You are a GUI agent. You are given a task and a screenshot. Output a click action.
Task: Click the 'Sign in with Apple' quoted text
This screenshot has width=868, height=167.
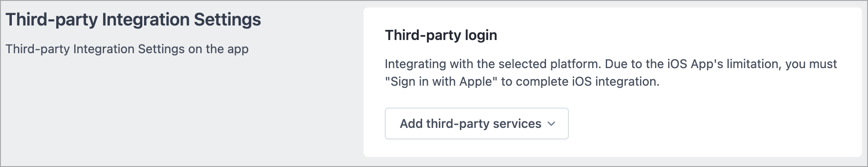click(441, 82)
